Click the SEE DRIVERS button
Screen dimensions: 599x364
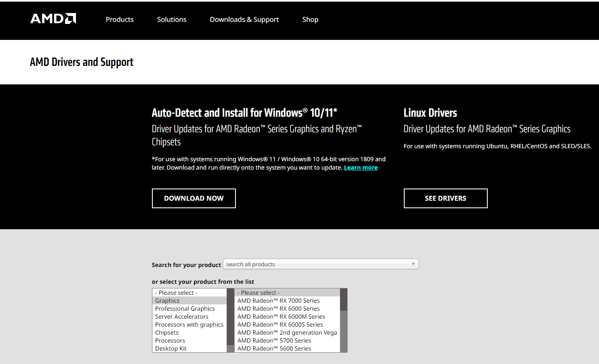445,198
